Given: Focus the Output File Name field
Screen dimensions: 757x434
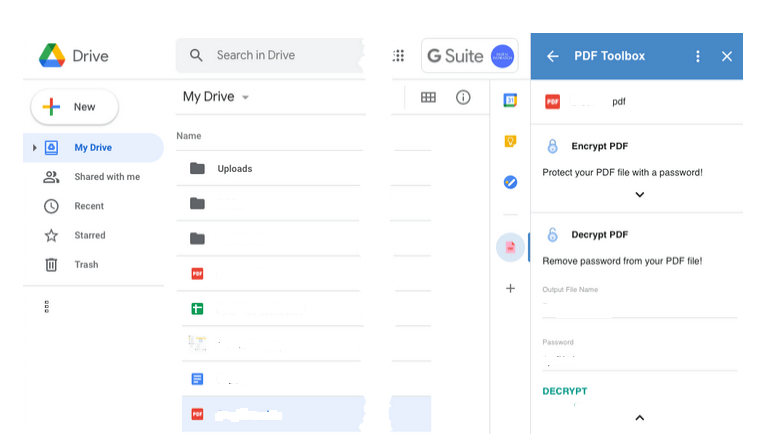Looking at the screenshot, I should 640,308.
